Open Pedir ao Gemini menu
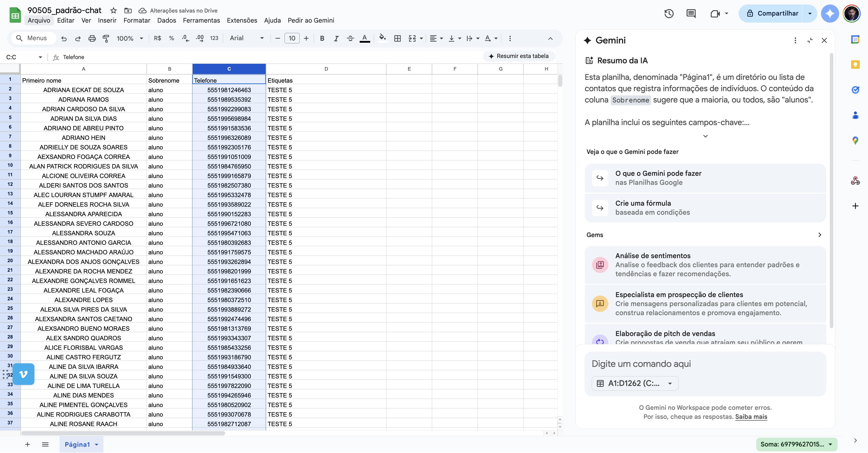The width and height of the screenshot is (868, 453). tap(311, 20)
